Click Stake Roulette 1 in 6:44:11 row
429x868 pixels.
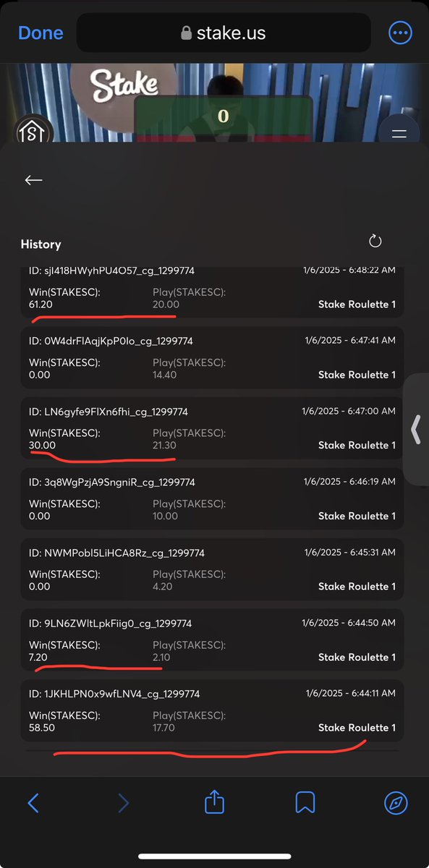(x=357, y=728)
